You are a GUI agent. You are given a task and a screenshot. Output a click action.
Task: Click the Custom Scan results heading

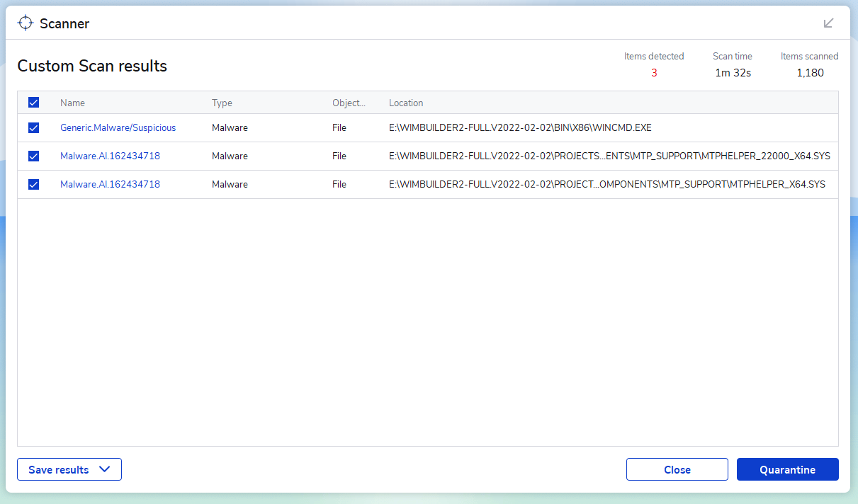(x=92, y=67)
